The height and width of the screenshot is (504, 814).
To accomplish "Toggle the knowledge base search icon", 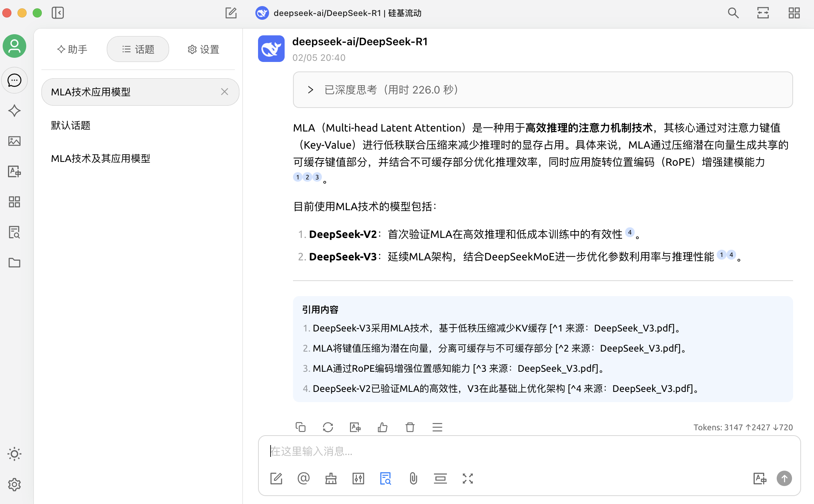I will 385,479.
